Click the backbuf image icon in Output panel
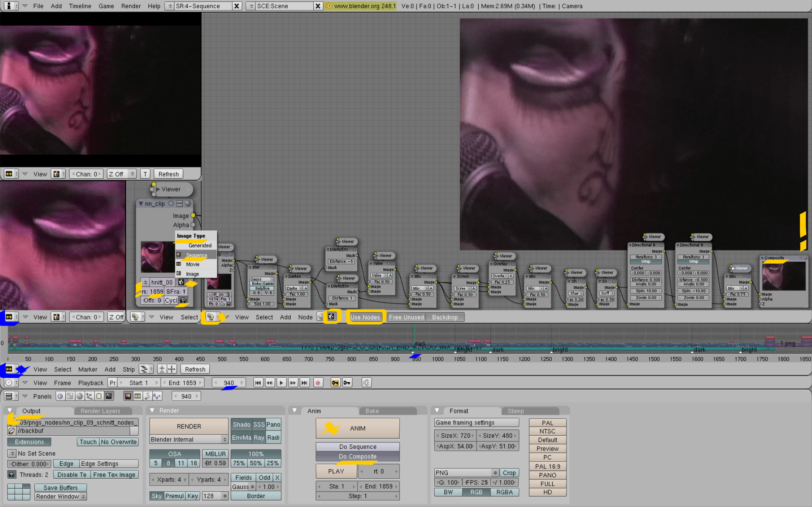 tap(12, 431)
